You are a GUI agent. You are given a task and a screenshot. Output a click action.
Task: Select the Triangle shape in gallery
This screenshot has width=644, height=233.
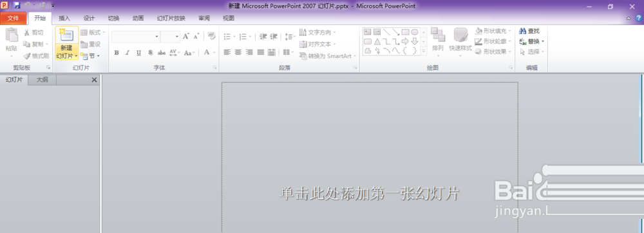(x=377, y=41)
